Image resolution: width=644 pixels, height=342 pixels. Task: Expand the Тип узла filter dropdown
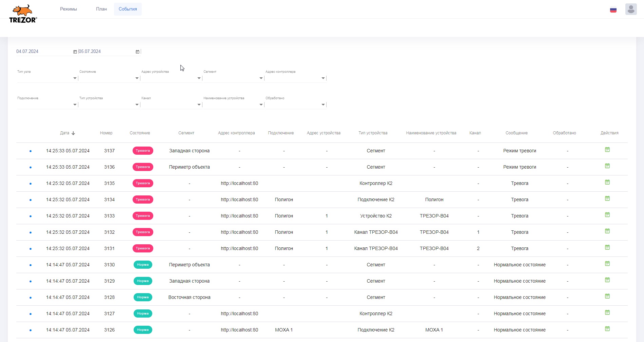pos(75,78)
